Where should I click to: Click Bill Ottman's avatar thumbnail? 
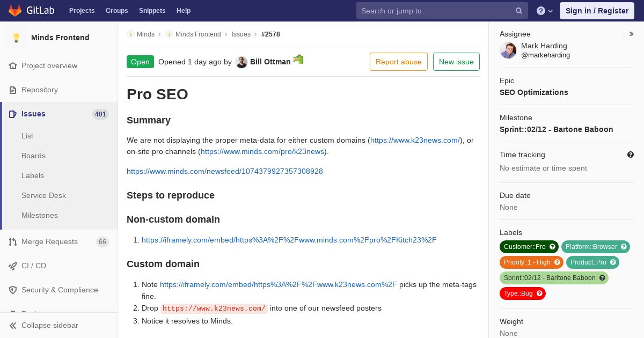241,62
